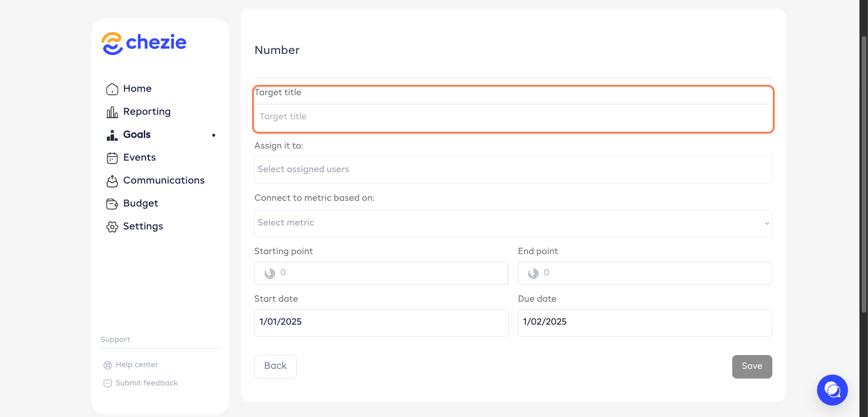Expand the Select metric dropdown

click(513, 223)
